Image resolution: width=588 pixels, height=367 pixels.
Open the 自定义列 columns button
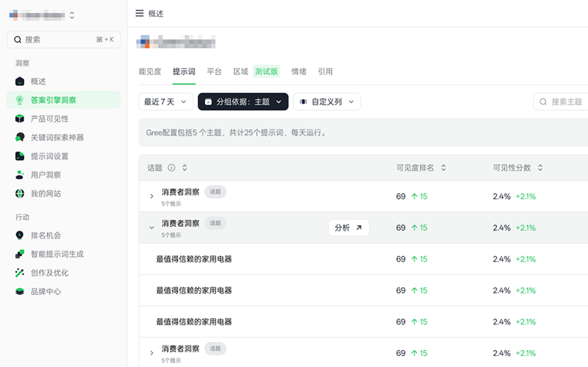point(326,101)
